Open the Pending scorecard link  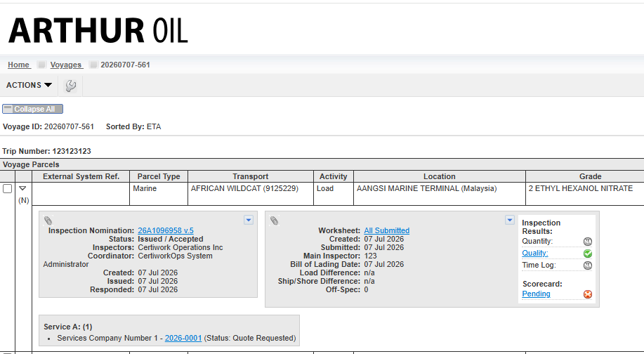click(x=536, y=294)
